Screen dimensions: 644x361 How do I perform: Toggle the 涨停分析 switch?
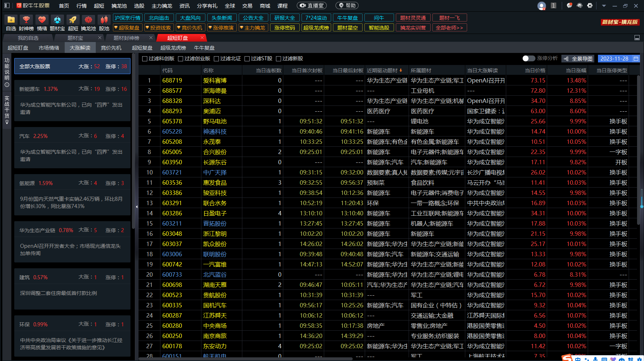528,58
